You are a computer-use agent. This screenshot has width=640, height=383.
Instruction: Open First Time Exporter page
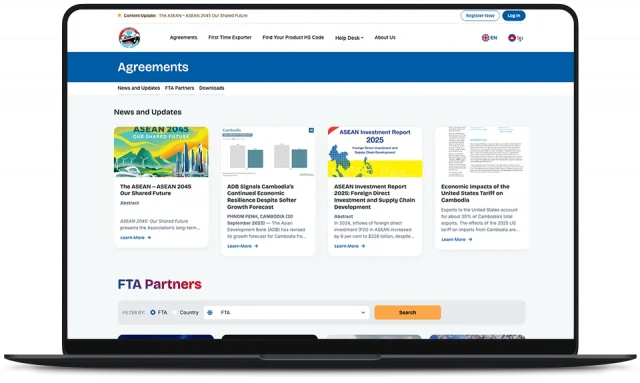click(230, 37)
